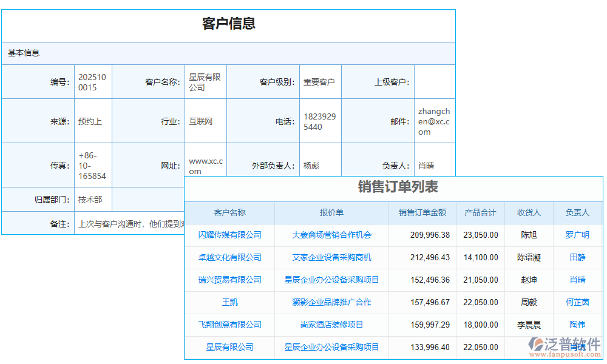
Task: Select customer 飞翔创意有限公司
Action: 231,325
